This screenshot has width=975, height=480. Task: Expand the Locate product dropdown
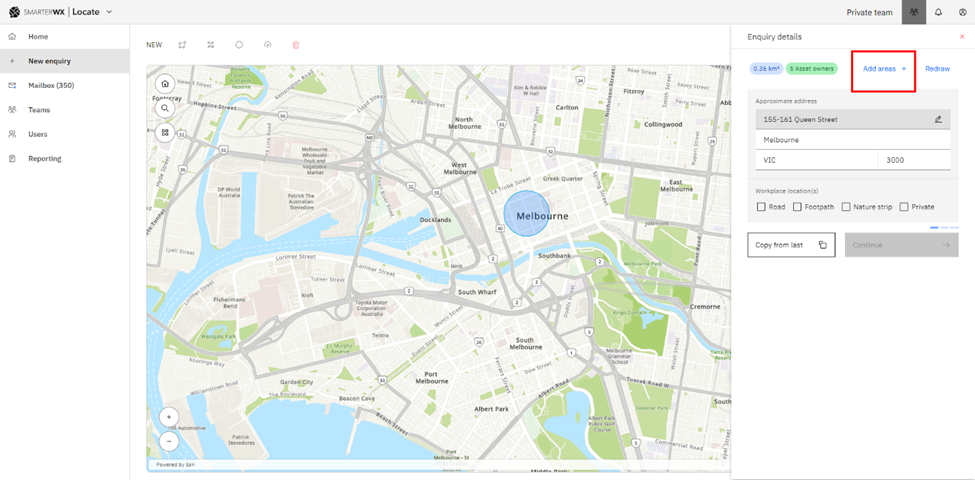click(x=109, y=12)
